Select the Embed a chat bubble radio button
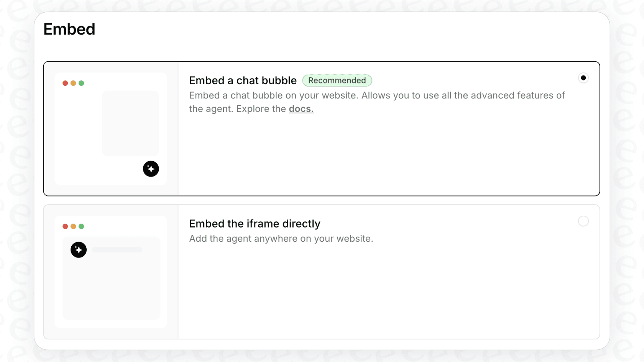 tap(583, 78)
